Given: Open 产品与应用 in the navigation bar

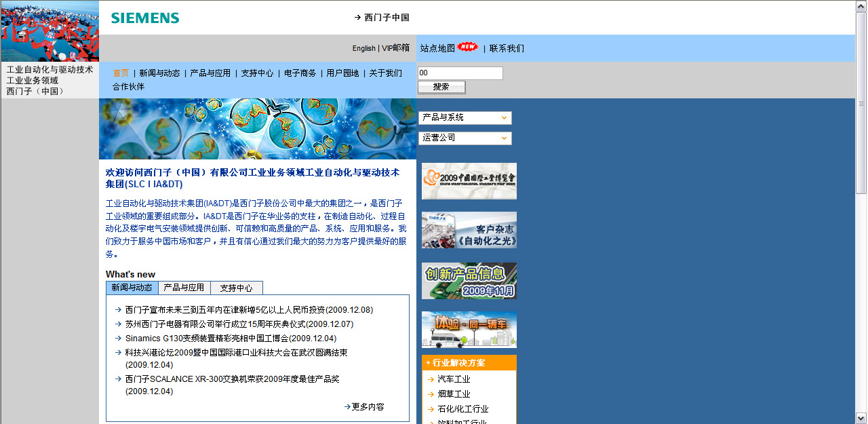Looking at the screenshot, I should point(210,73).
